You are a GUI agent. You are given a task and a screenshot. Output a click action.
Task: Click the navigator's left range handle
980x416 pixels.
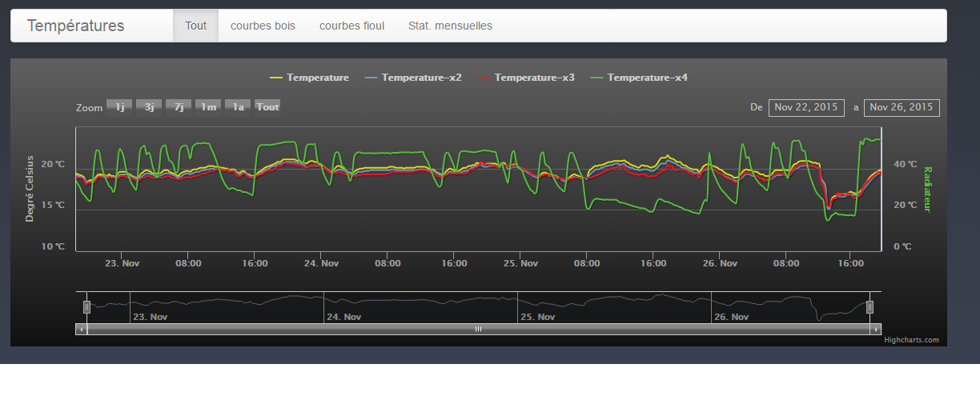87,306
